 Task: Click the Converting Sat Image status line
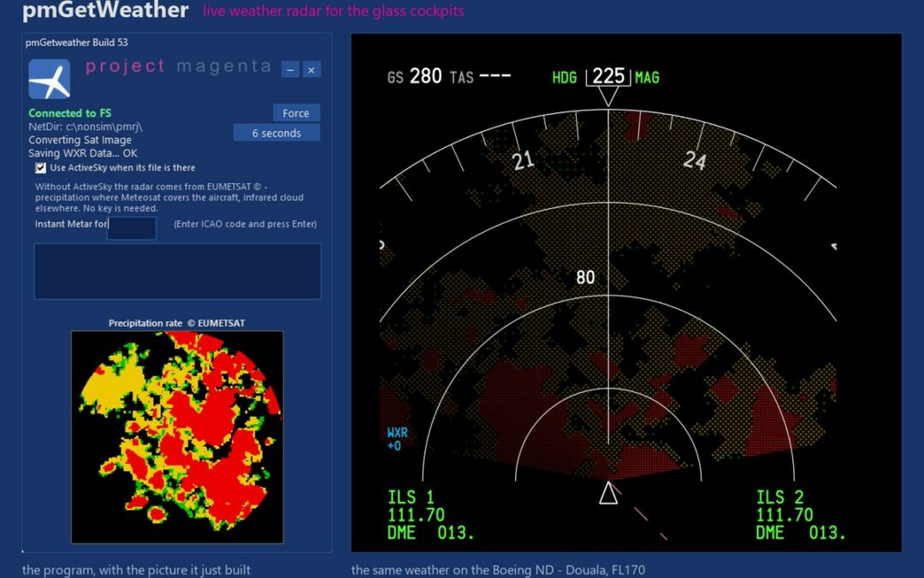tap(80, 140)
